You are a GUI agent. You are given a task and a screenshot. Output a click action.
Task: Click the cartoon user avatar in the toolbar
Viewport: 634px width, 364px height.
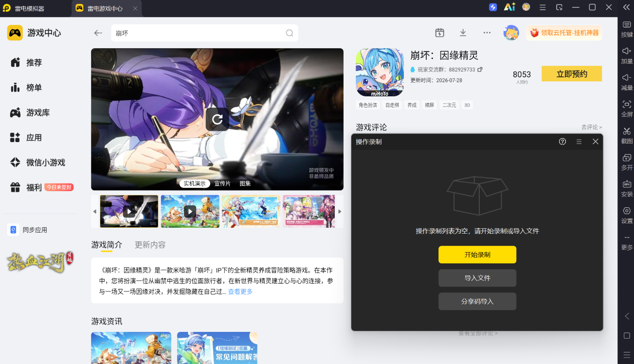[511, 33]
